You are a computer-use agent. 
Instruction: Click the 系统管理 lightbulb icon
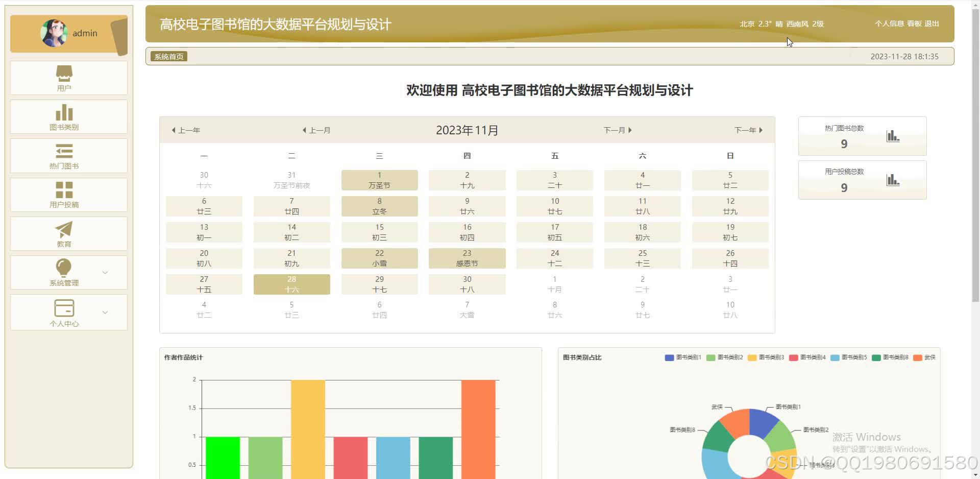click(64, 268)
